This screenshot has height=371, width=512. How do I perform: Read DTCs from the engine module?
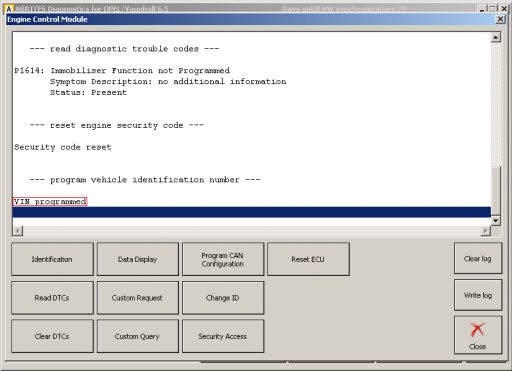coord(52,298)
